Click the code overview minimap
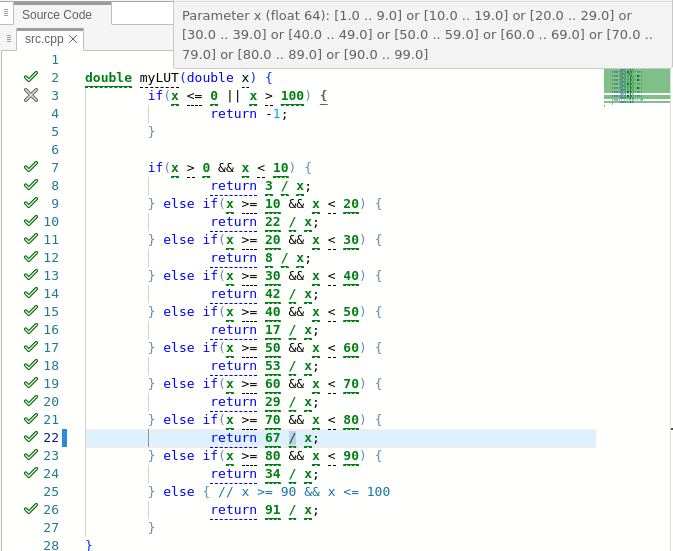 (x=637, y=87)
